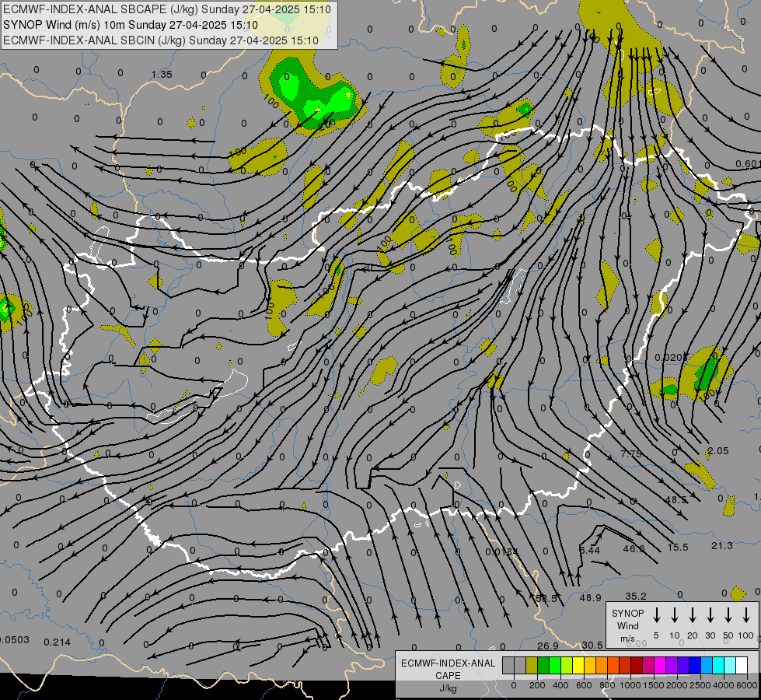This screenshot has height=700, width=761.
Task: Click the 6.44 value on the map
Action: point(590,551)
